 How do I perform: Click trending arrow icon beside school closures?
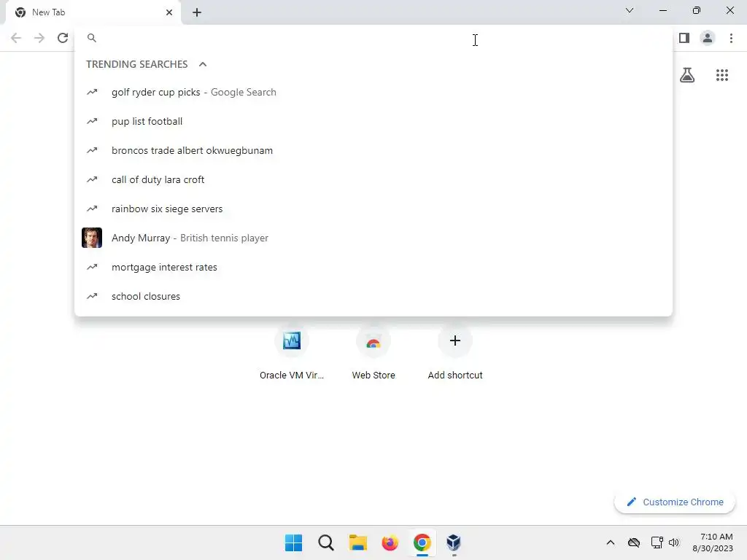click(x=92, y=296)
